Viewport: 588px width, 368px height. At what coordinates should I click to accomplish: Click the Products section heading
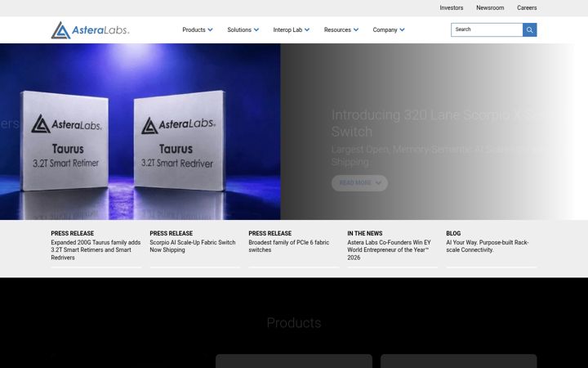[294, 323]
